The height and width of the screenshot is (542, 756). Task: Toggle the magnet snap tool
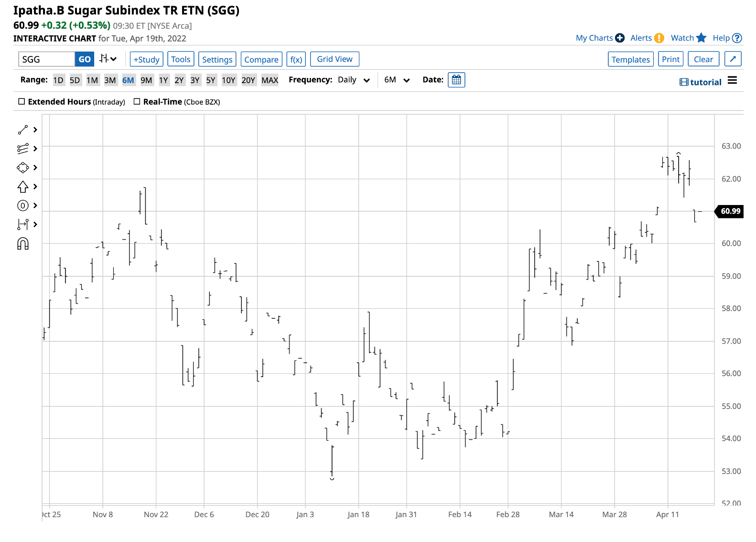tap(22, 244)
